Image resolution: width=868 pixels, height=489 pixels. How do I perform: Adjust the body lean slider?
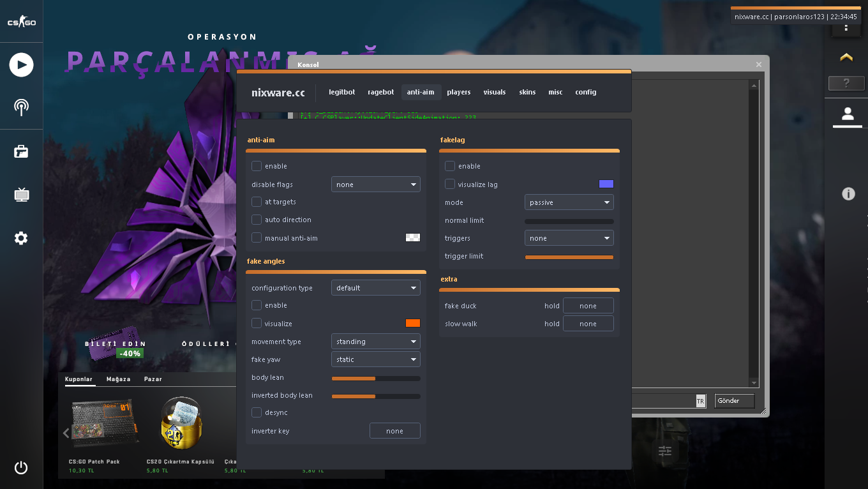(x=376, y=378)
